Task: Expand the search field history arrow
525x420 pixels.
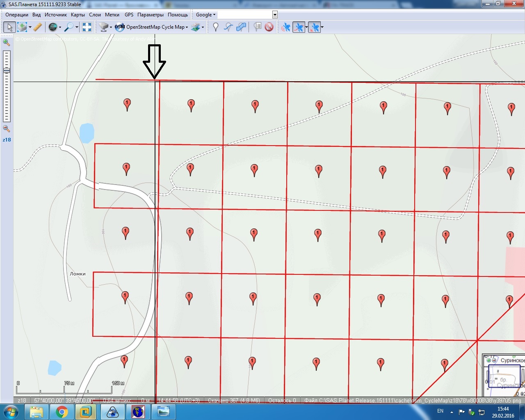Action: coord(275,15)
